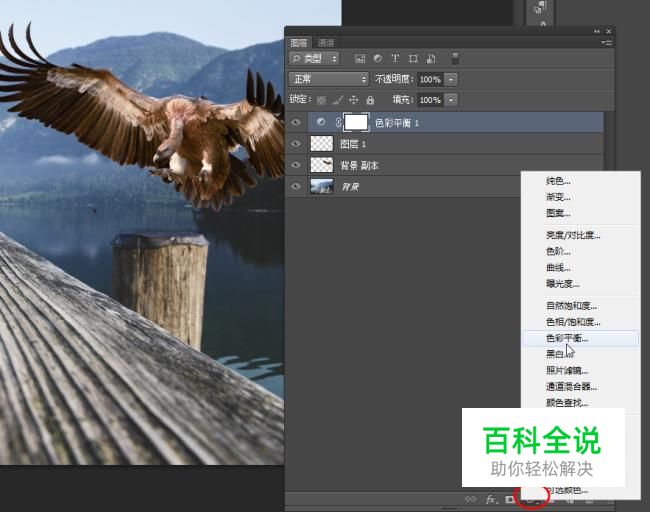This screenshot has width=650, height=512.
Task: Open the 填充 slider arrow
Action: (451, 100)
